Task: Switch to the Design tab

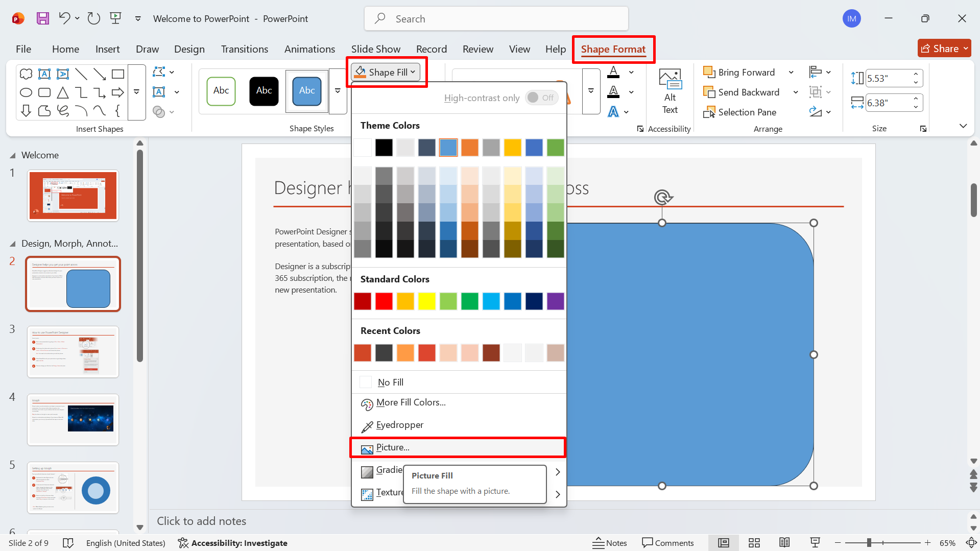Action: 189,49
